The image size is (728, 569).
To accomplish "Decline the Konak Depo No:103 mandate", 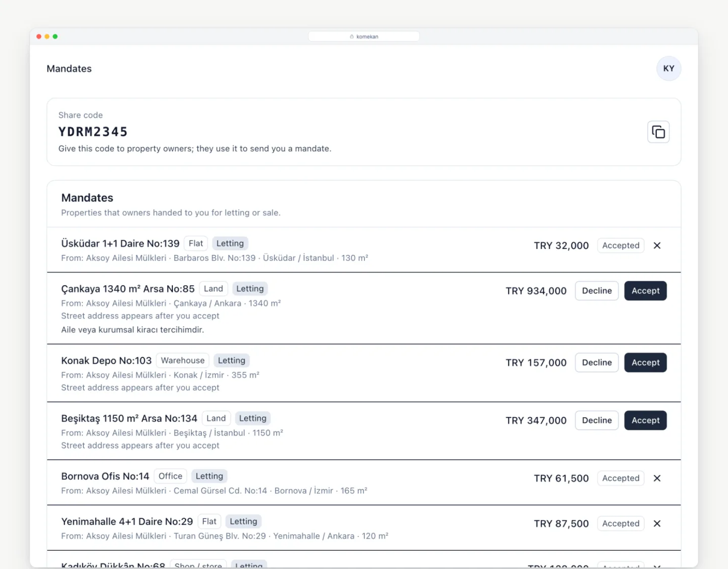I will pyautogui.click(x=597, y=363).
